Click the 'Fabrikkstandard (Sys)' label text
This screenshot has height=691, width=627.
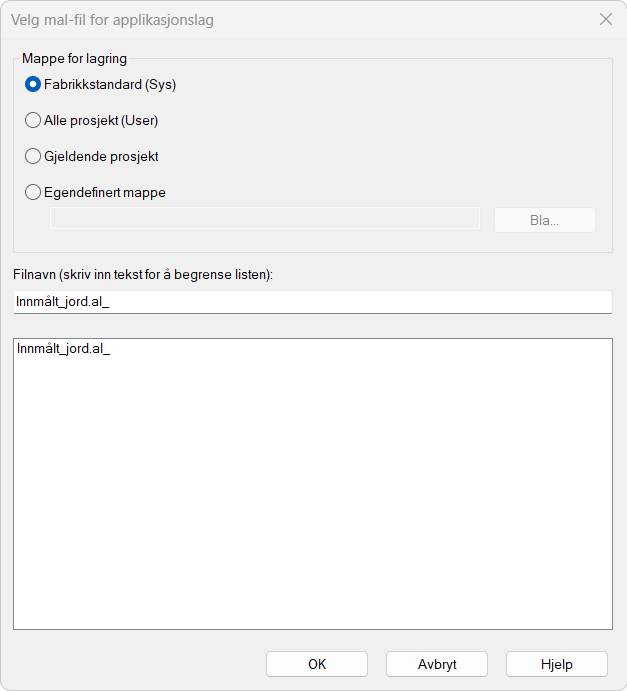click(x=110, y=85)
